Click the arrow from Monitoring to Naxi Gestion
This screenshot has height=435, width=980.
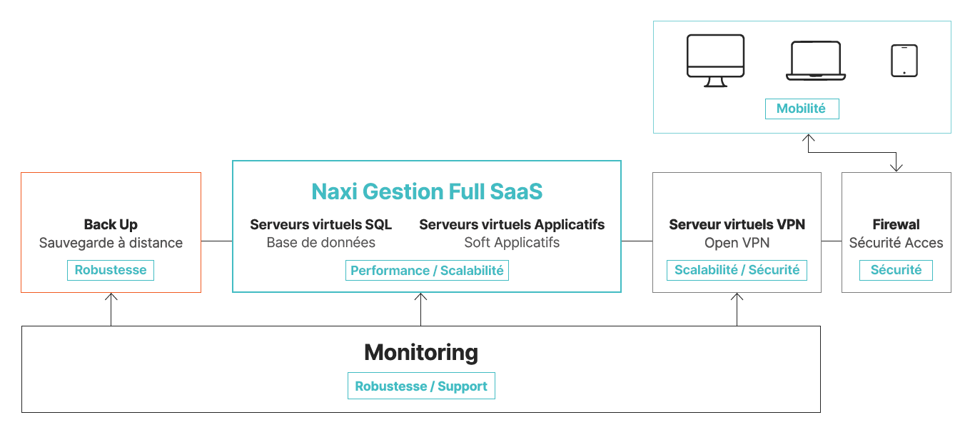tap(421, 309)
